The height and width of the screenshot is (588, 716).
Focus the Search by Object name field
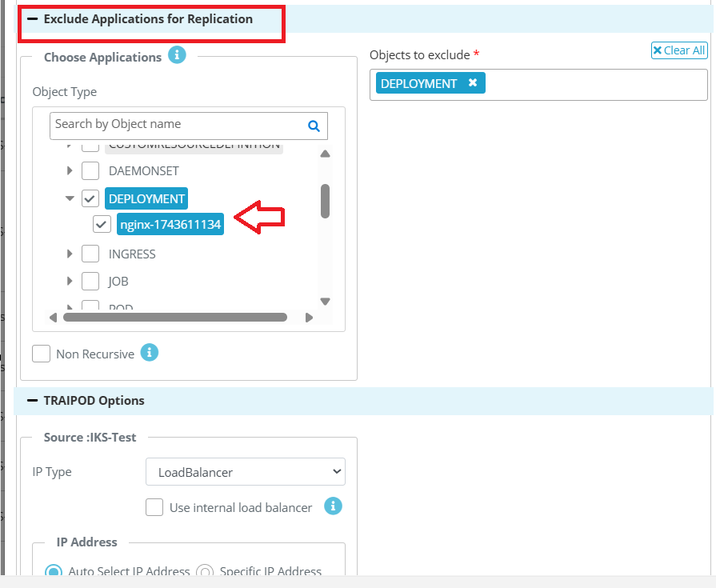coord(189,126)
